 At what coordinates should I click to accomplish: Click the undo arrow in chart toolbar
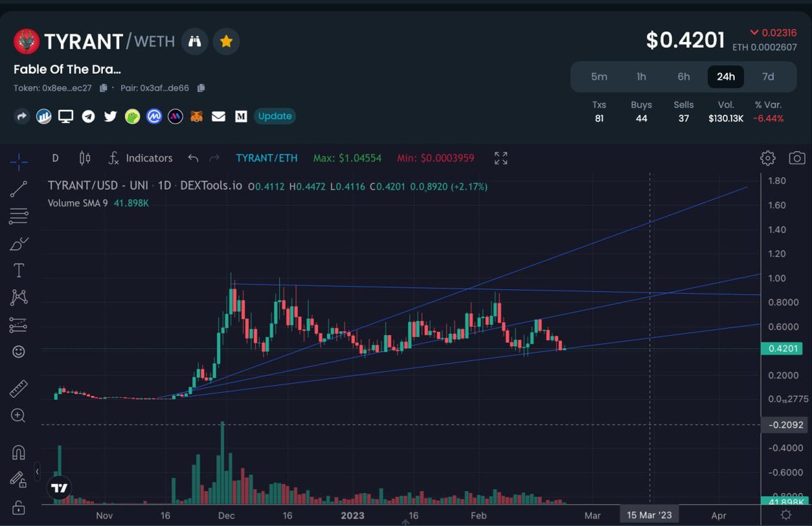click(194, 158)
